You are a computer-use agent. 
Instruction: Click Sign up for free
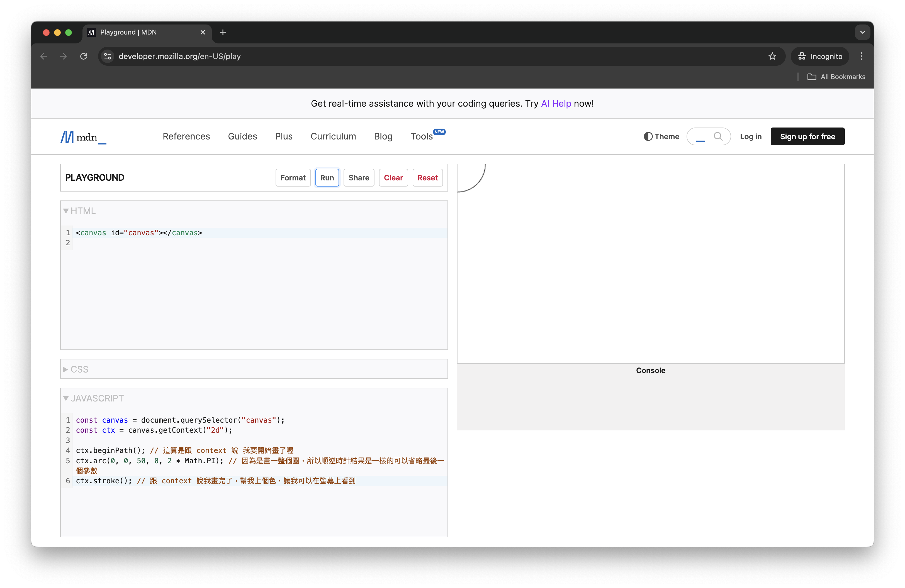pos(807,136)
